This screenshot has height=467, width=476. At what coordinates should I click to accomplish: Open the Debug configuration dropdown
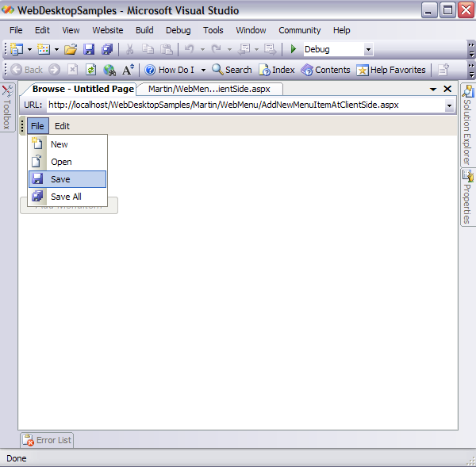click(x=367, y=49)
